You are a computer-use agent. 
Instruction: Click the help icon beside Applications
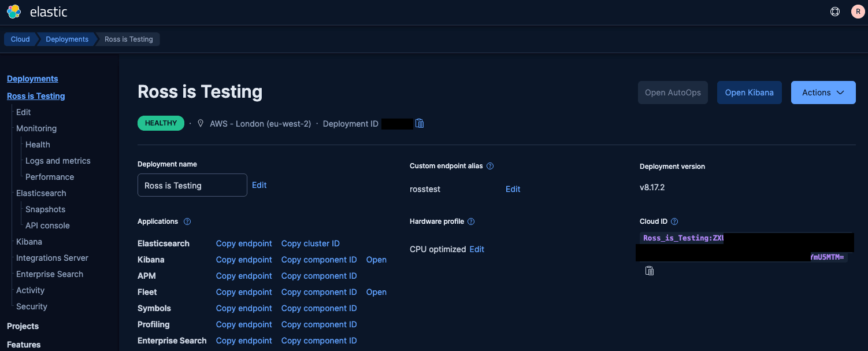(187, 221)
